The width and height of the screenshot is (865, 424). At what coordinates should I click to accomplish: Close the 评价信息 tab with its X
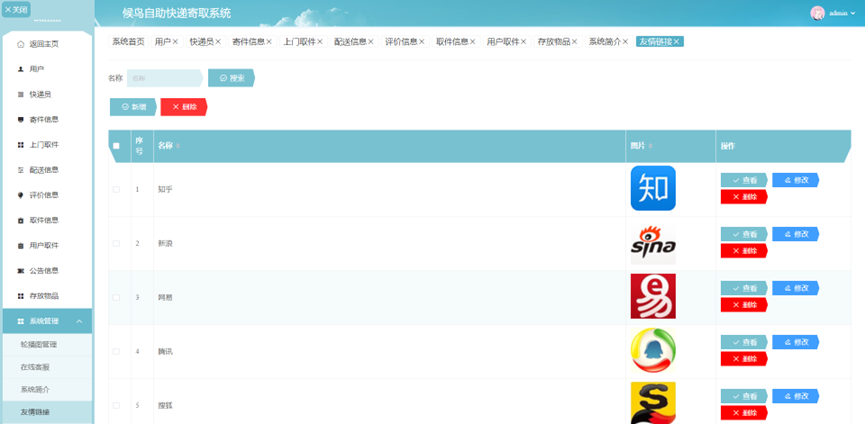coord(421,41)
